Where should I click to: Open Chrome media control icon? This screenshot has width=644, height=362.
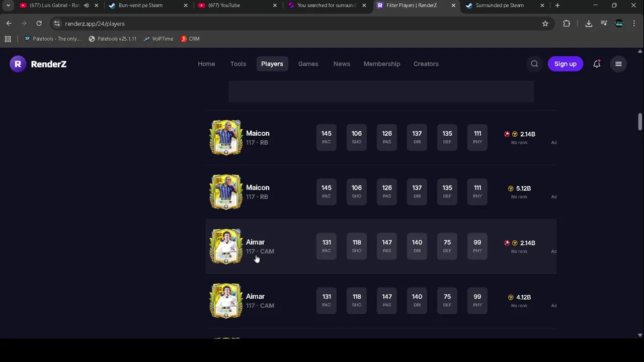point(604,24)
